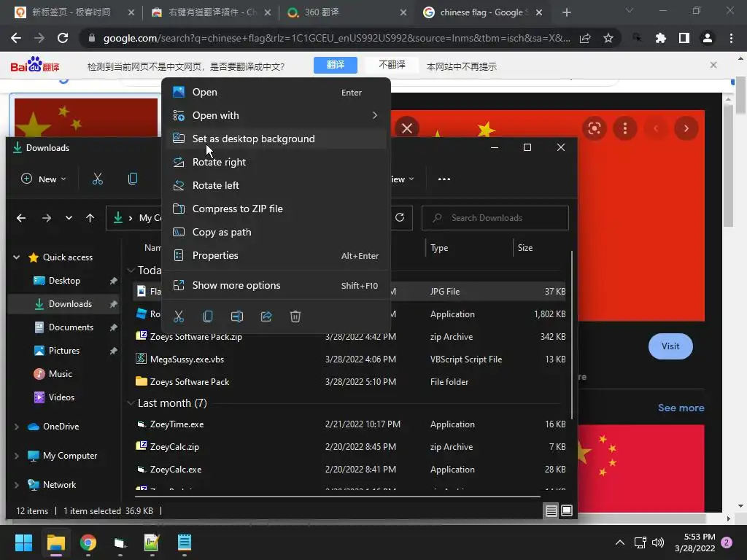Image resolution: width=747 pixels, height=560 pixels.
Task: Select Rotate left in context menu
Action: [x=276, y=185]
